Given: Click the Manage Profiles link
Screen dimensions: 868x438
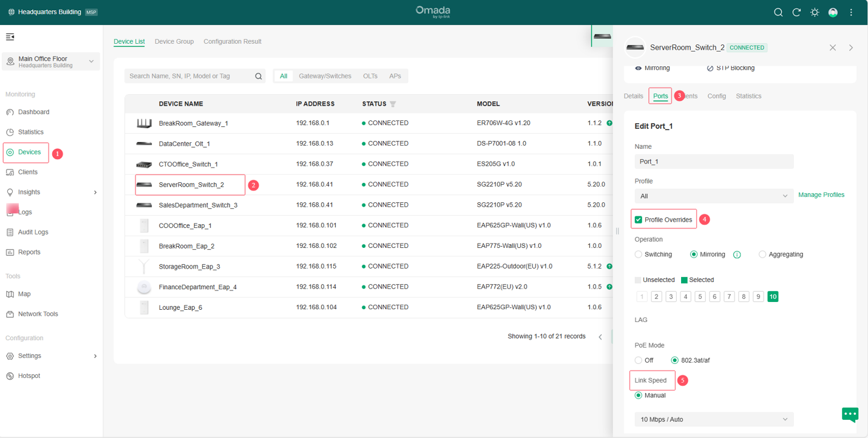Looking at the screenshot, I should click(x=821, y=195).
